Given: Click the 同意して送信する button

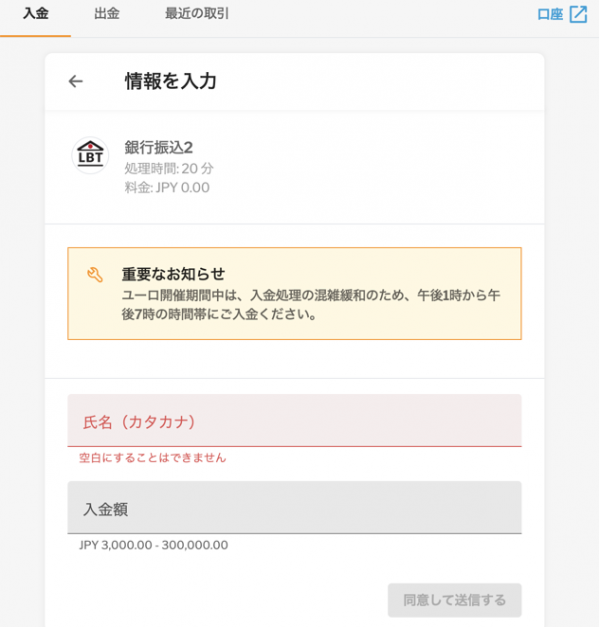Looking at the screenshot, I should click(x=454, y=600).
